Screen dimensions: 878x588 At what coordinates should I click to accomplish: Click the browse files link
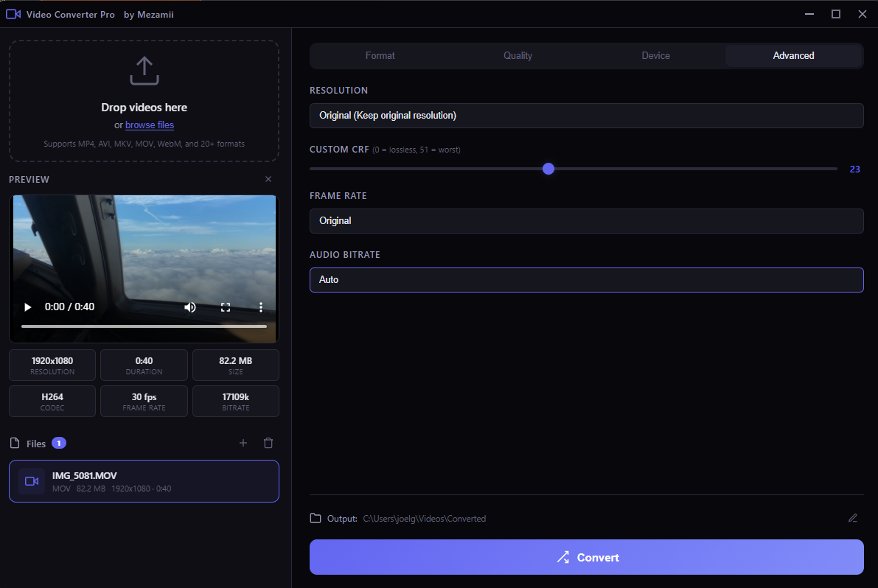coord(150,125)
